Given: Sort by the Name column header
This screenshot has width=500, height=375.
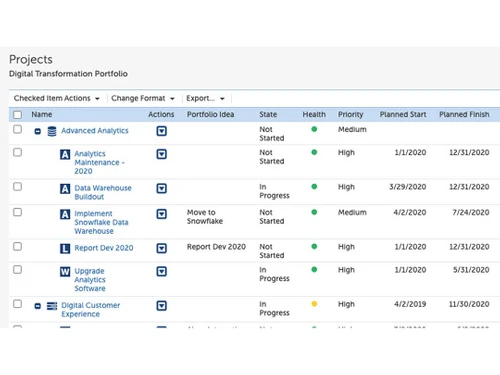Looking at the screenshot, I should click(42, 114).
